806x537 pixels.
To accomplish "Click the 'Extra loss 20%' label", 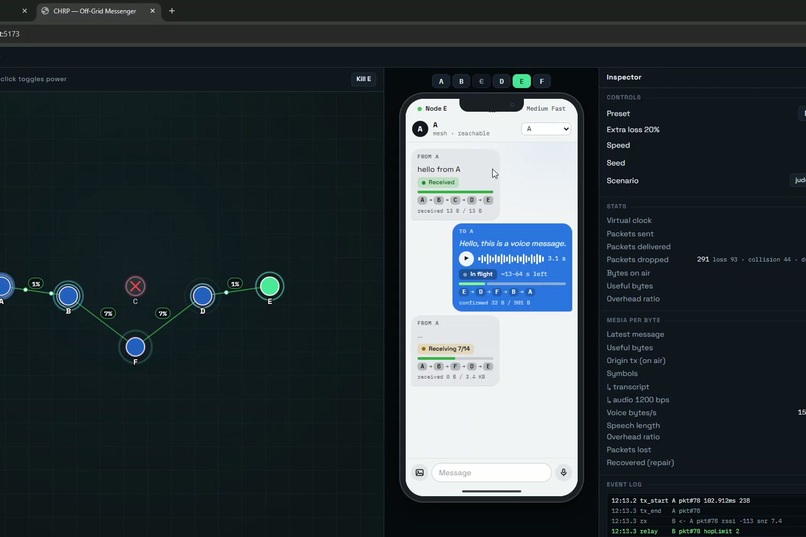I will 633,129.
